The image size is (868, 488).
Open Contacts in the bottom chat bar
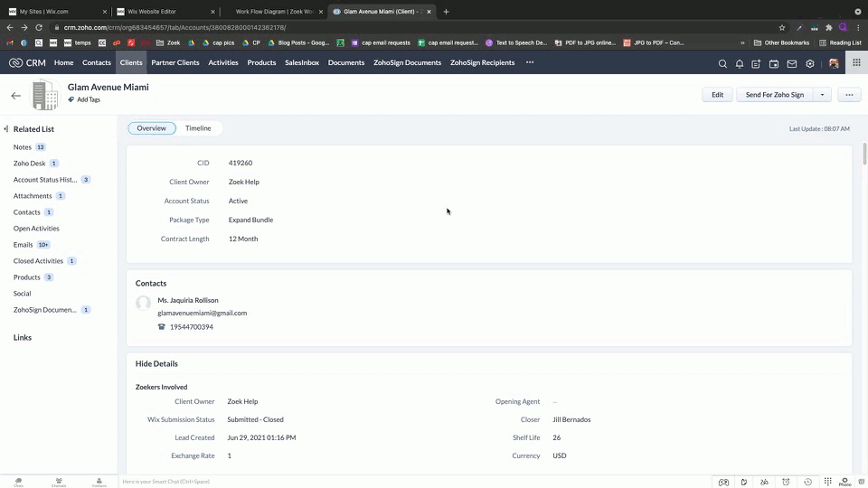click(x=99, y=482)
